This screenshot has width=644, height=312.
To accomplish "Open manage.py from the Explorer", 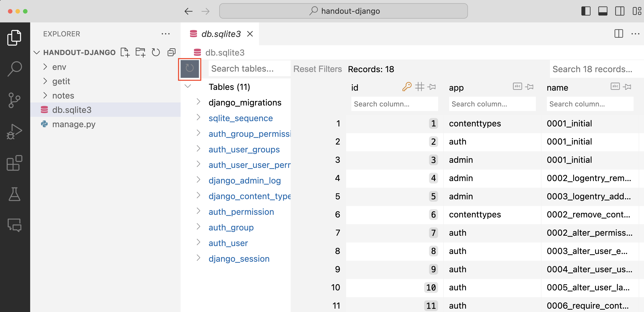I will [x=74, y=124].
